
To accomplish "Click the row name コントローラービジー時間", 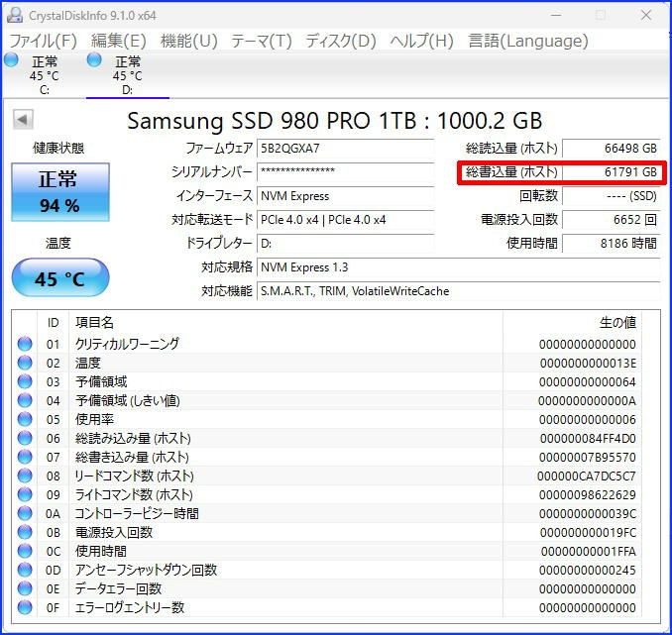I will click(137, 513).
